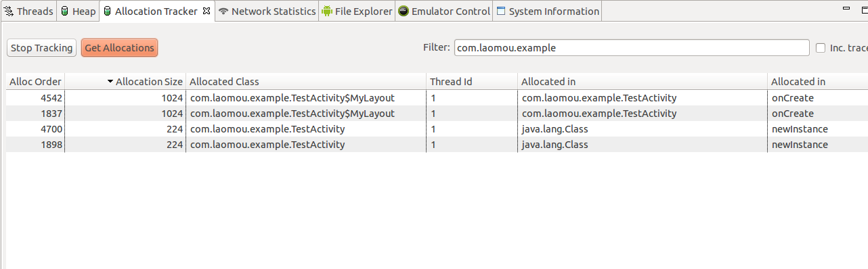This screenshot has height=269, width=868.
Task: Click first Allocated in column header
Action: click(643, 82)
